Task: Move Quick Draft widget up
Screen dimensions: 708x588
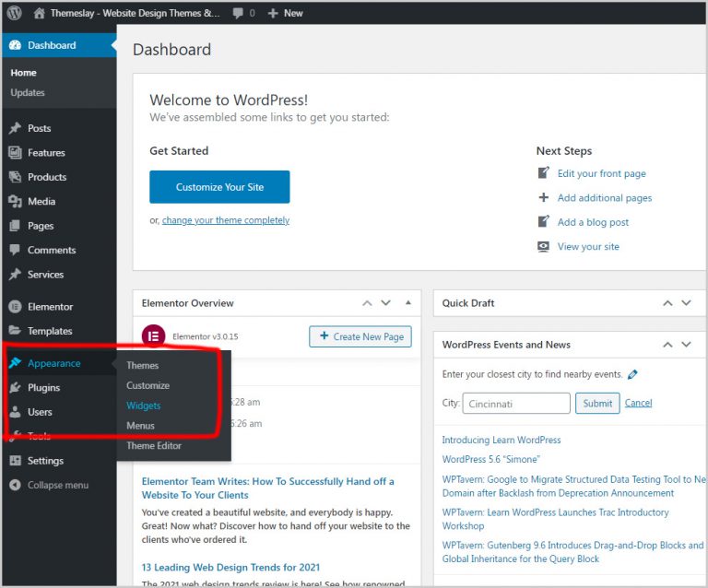Action: 667,303
